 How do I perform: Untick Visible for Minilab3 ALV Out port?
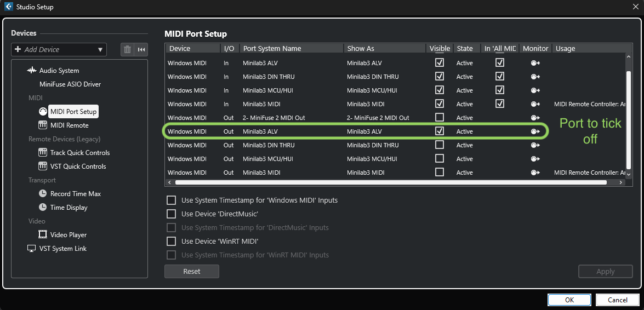click(x=440, y=131)
